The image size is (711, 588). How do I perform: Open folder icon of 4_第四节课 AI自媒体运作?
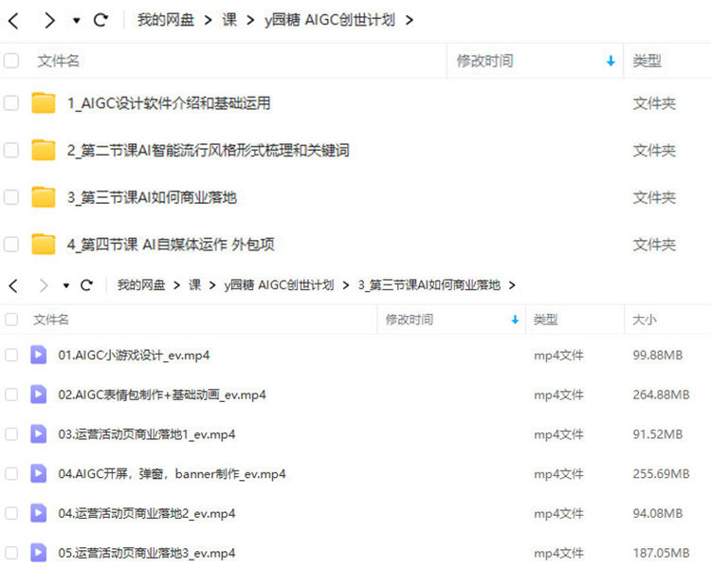tap(44, 245)
